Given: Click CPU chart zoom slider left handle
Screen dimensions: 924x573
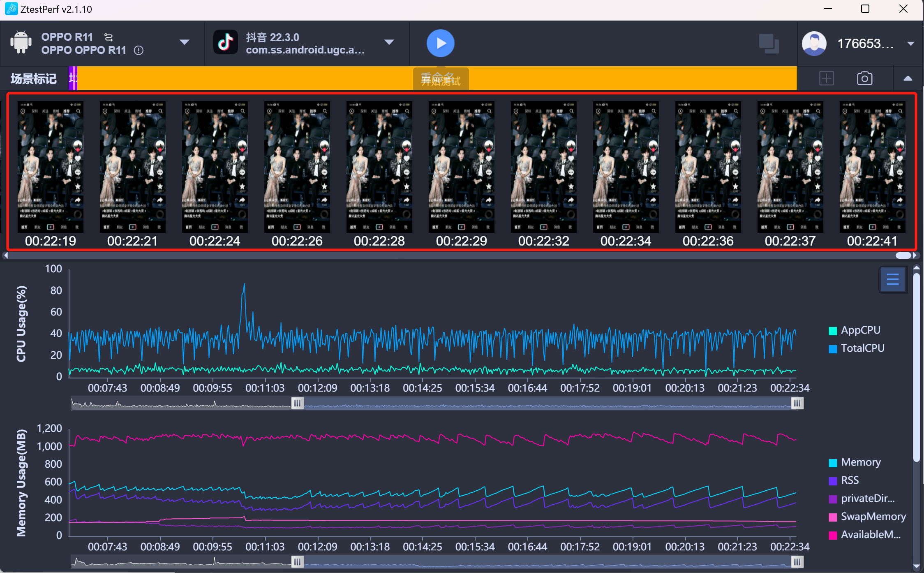Looking at the screenshot, I should (x=298, y=403).
